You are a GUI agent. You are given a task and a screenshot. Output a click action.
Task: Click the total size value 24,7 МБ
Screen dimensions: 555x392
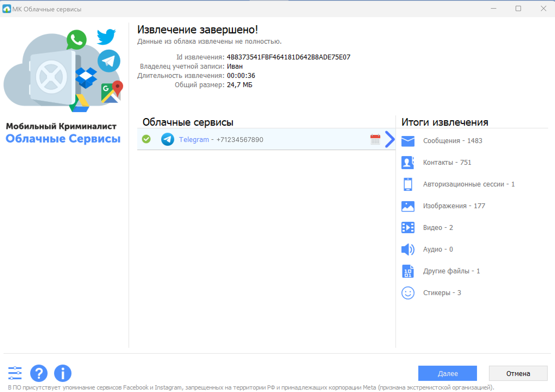coord(239,85)
